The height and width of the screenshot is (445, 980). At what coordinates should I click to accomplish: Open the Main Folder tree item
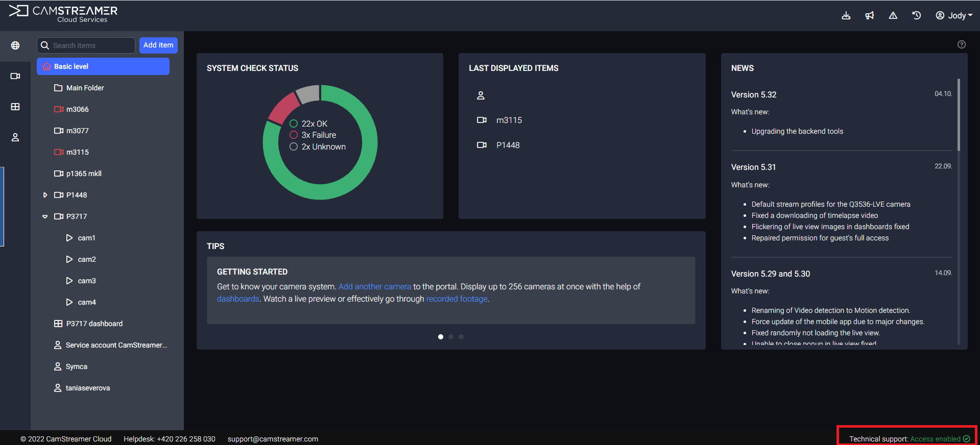click(79, 88)
